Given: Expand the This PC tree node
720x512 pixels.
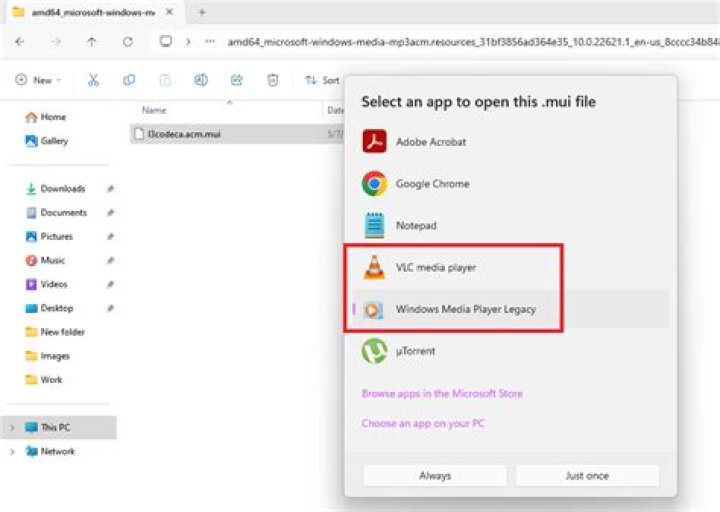Looking at the screenshot, I should coord(12,428).
